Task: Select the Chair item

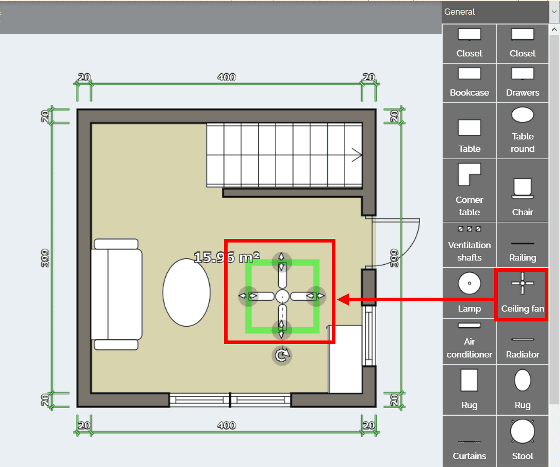Action: (522, 190)
